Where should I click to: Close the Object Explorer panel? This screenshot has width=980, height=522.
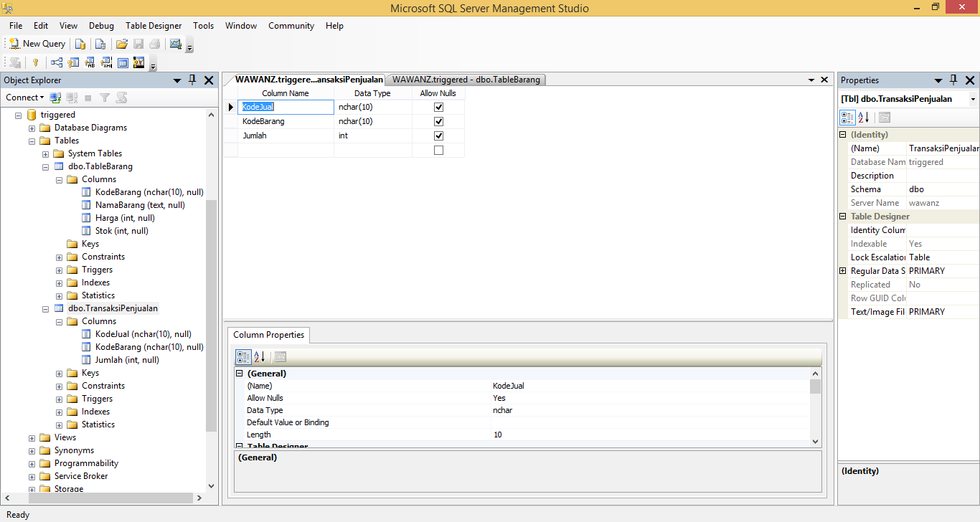coord(209,80)
